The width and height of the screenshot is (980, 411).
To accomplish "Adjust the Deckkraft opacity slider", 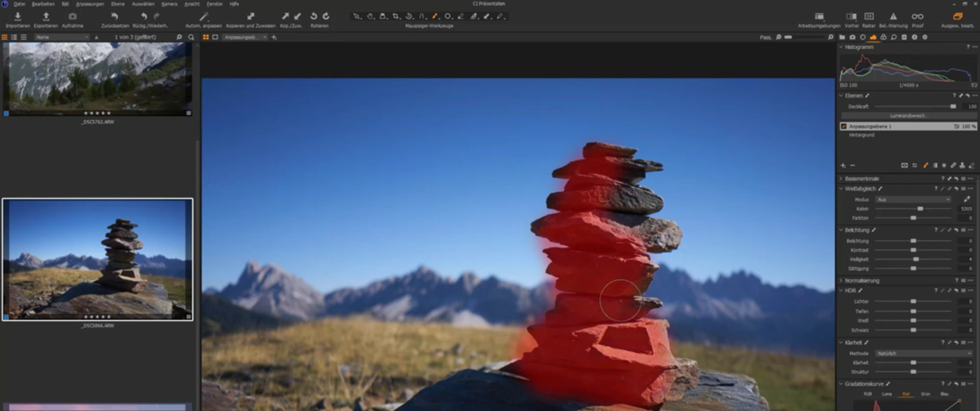I will point(915,106).
